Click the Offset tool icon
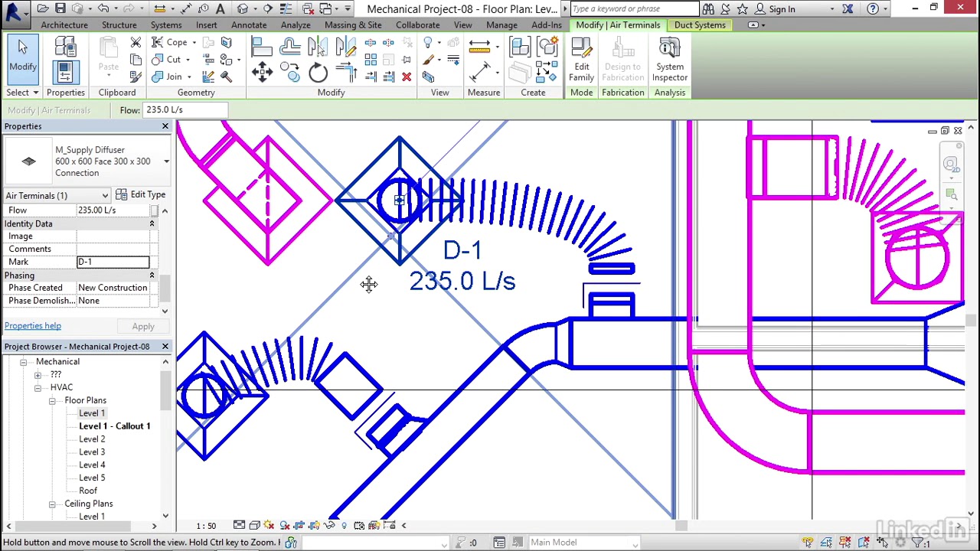This screenshot has height=551, width=980. (289, 47)
